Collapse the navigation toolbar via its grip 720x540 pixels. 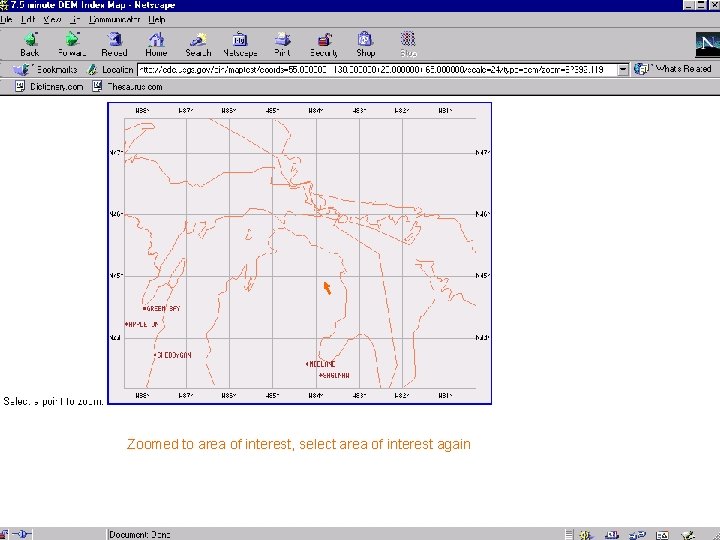click(x=2, y=44)
